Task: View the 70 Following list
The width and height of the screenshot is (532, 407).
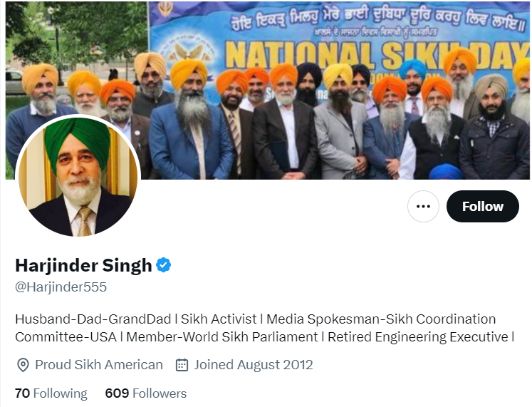Action: pos(51,393)
